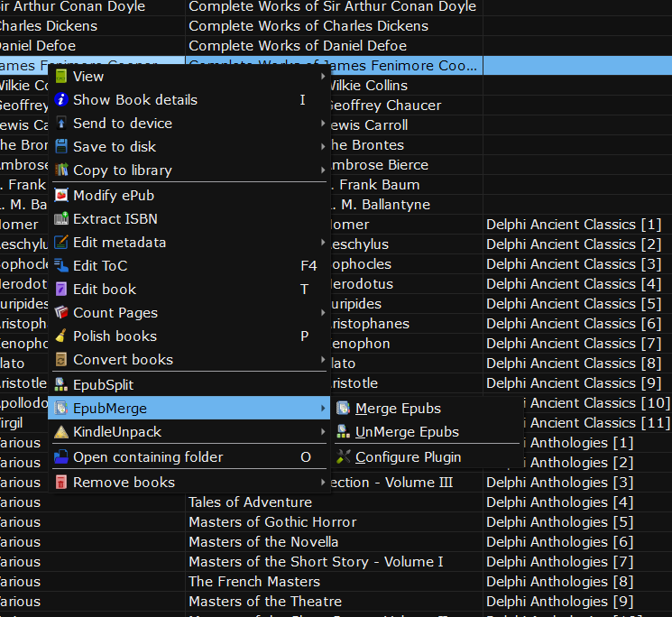
Task: Choose UnMerge Epubs in the submenu
Action: (x=428, y=432)
